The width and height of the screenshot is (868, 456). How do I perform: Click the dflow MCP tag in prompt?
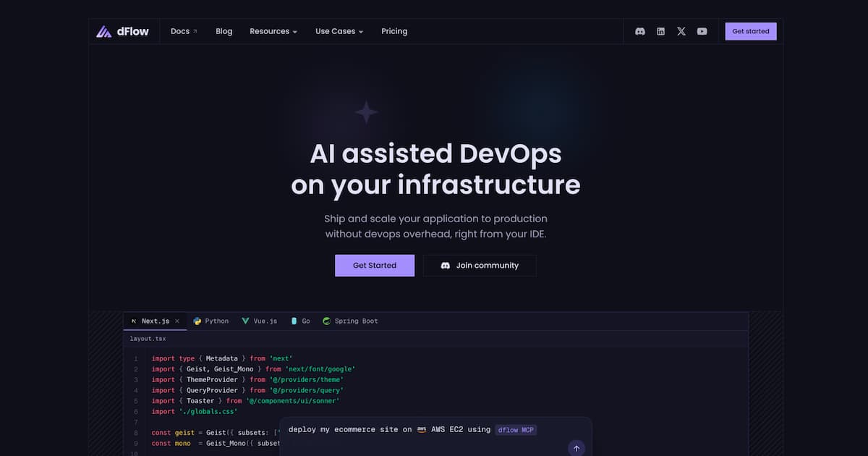click(516, 430)
